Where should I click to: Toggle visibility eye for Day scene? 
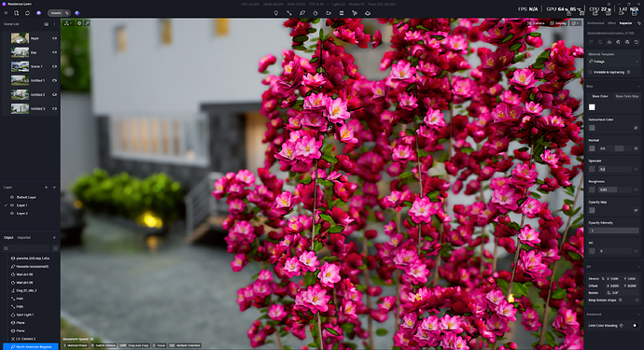(x=54, y=52)
